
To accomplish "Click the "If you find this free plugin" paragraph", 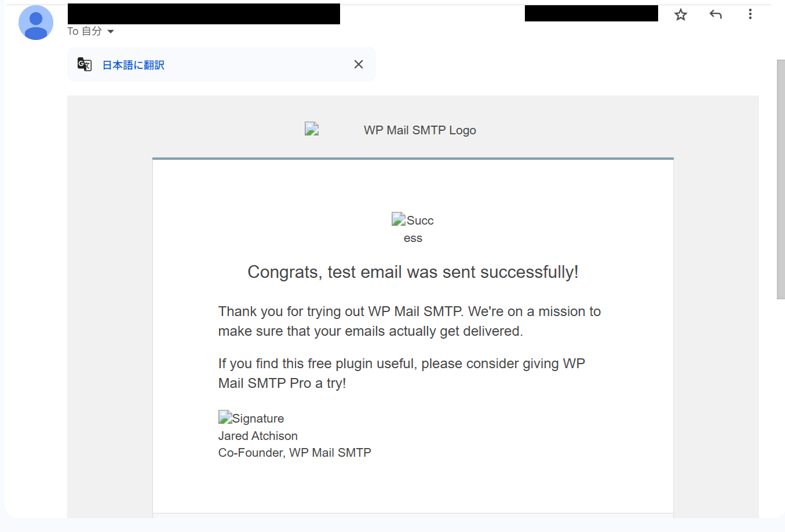I will pos(401,373).
